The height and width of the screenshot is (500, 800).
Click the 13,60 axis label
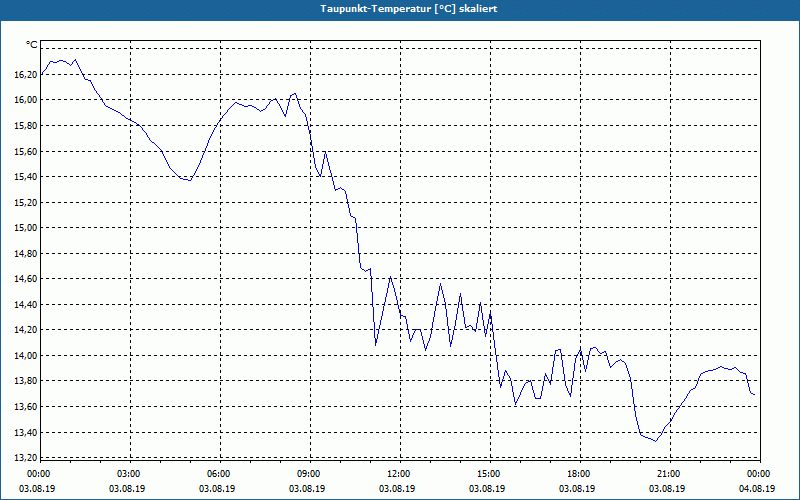click(x=25, y=407)
